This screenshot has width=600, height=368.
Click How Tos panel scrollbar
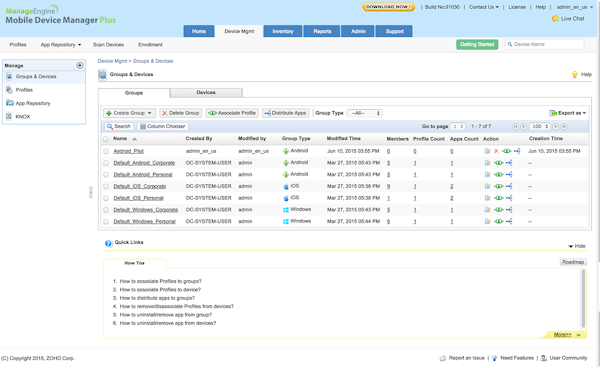tap(584, 298)
